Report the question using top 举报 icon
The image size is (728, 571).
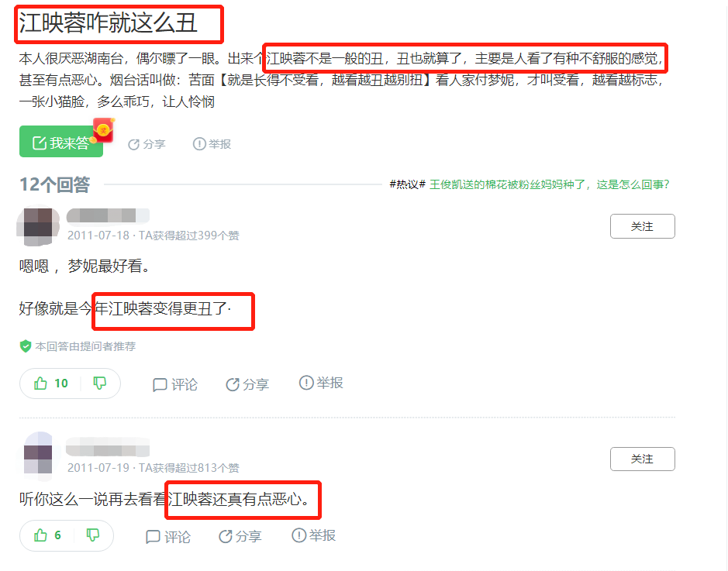tap(212, 144)
